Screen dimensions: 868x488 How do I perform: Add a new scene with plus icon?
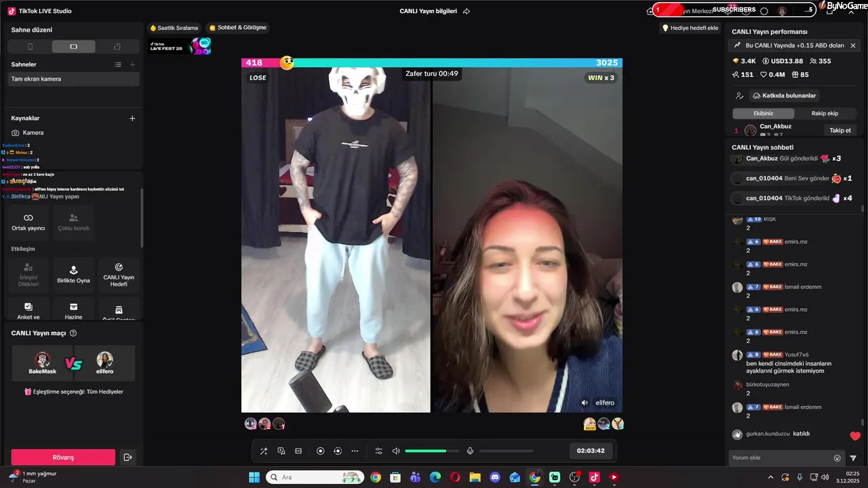[132, 64]
